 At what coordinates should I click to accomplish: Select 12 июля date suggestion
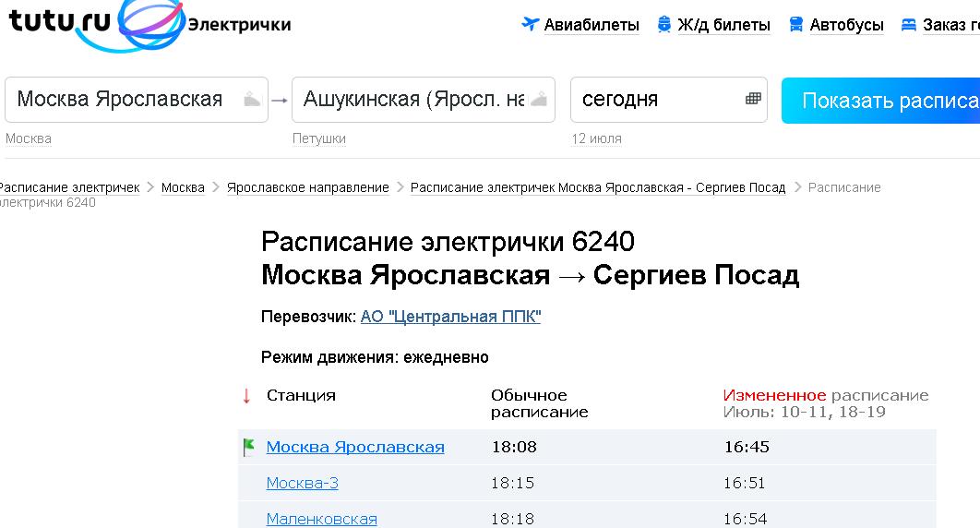click(x=596, y=138)
